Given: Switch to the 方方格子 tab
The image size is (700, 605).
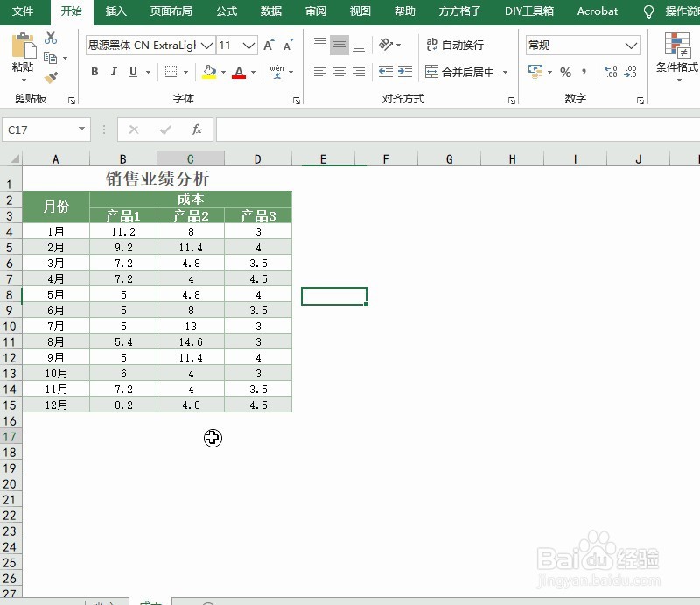Looking at the screenshot, I should click(460, 11).
